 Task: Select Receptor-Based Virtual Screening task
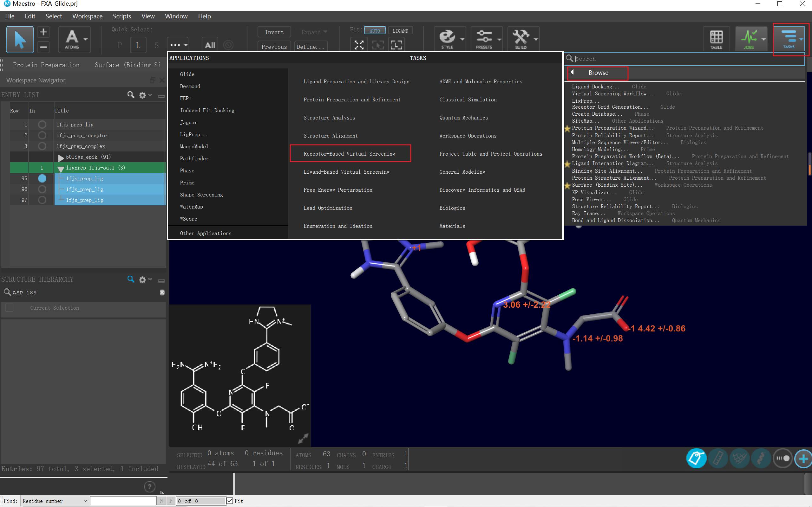pos(349,154)
